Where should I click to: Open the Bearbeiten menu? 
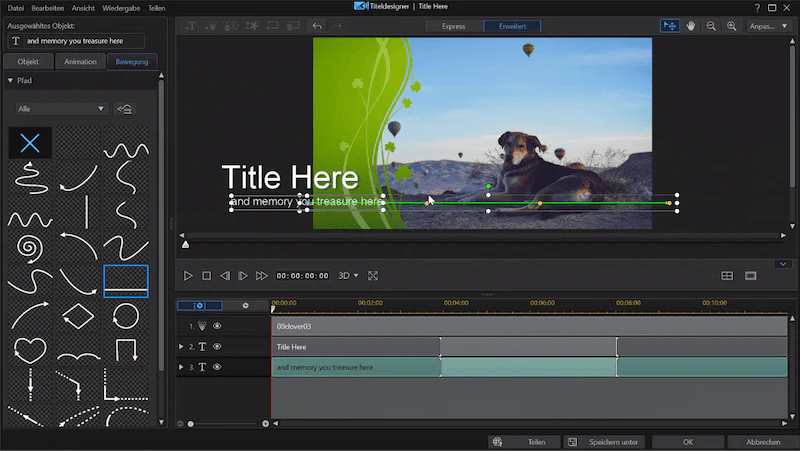coord(48,8)
